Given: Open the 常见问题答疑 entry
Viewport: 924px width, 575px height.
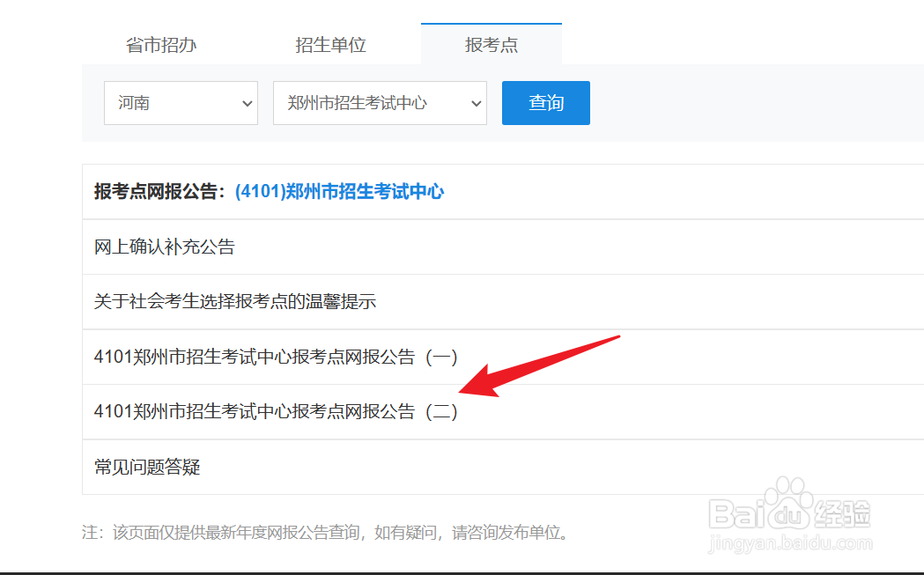Looking at the screenshot, I should [147, 467].
